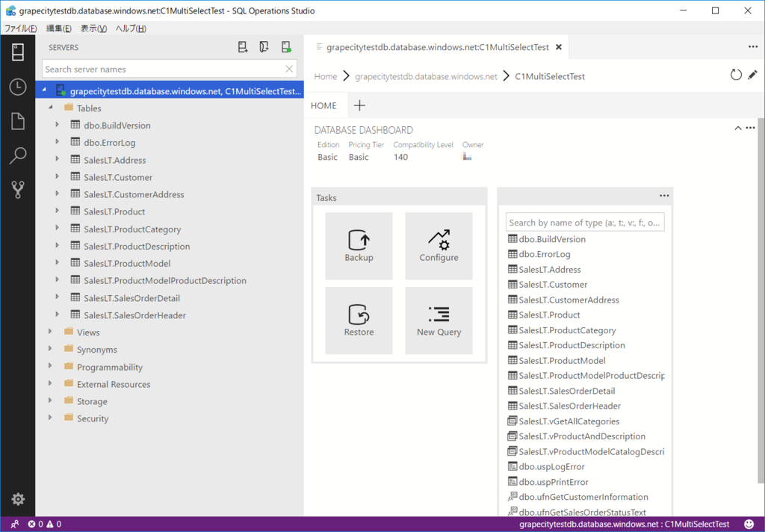Image resolution: width=765 pixels, height=532 pixels.
Task: Click the Show Active Connections icon
Action: coord(286,47)
